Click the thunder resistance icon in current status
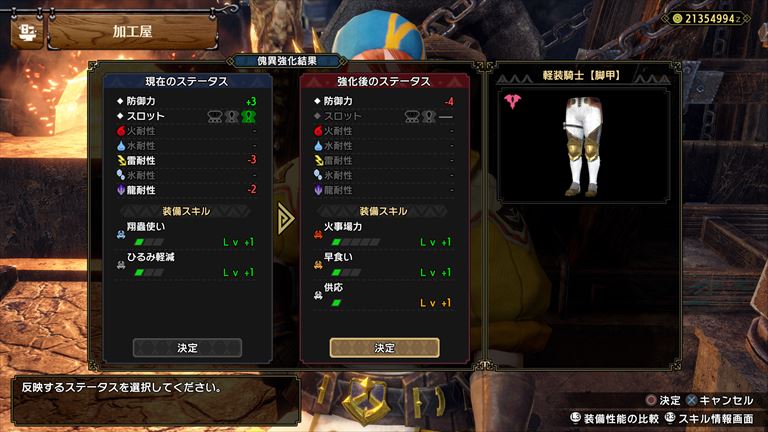This screenshot has width=768, height=432. 121,160
